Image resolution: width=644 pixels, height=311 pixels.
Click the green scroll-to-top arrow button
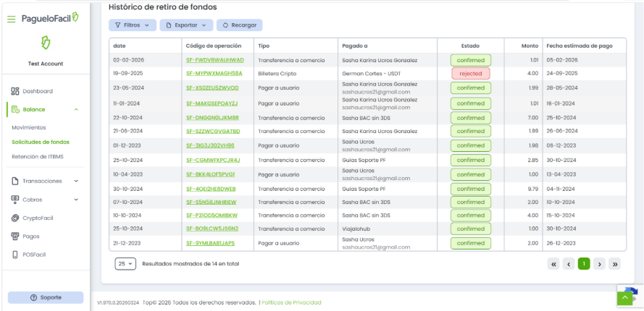point(624,297)
